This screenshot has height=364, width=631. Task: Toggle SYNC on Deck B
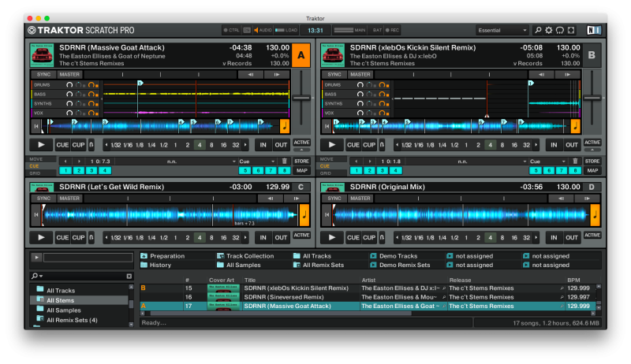[334, 74]
